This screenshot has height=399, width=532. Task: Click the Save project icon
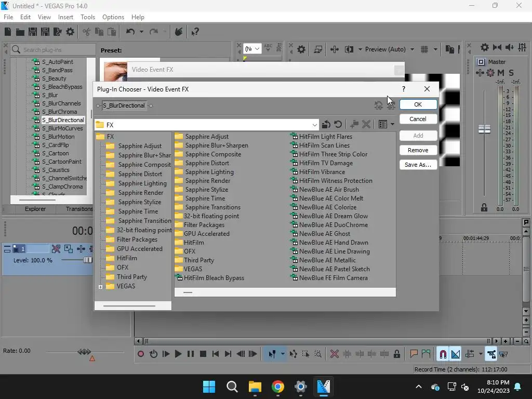33,32
